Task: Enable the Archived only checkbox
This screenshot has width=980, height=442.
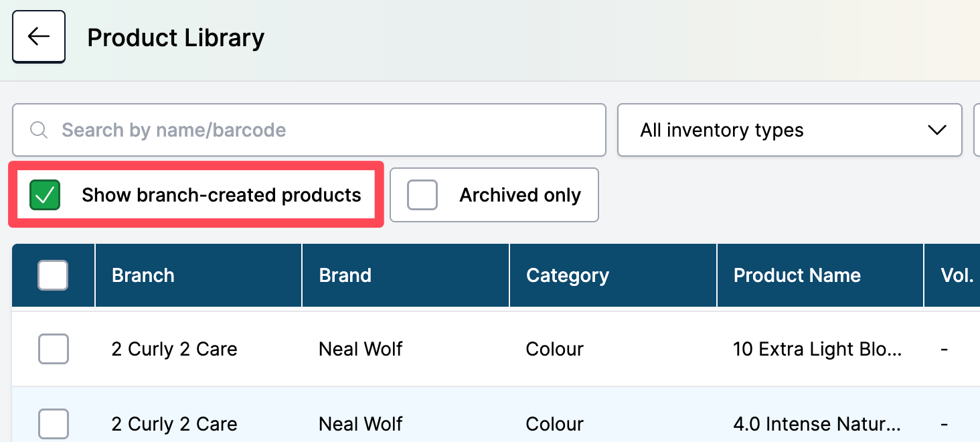Action: (422, 195)
